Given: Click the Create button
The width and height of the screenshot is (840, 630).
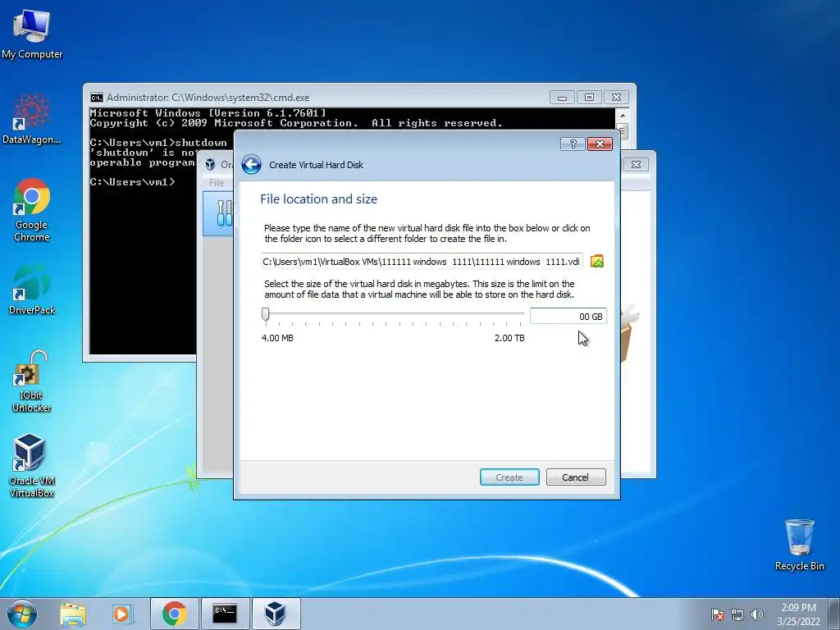Looking at the screenshot, I should [x=509, y=477].
